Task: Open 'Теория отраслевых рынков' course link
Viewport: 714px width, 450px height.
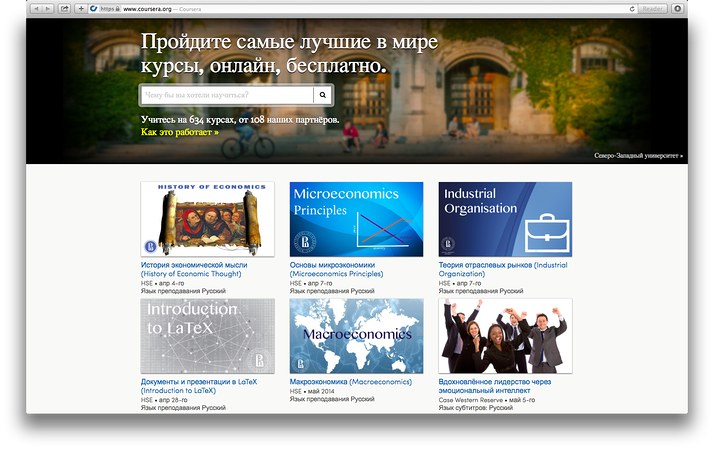Action: coord(503,269)
